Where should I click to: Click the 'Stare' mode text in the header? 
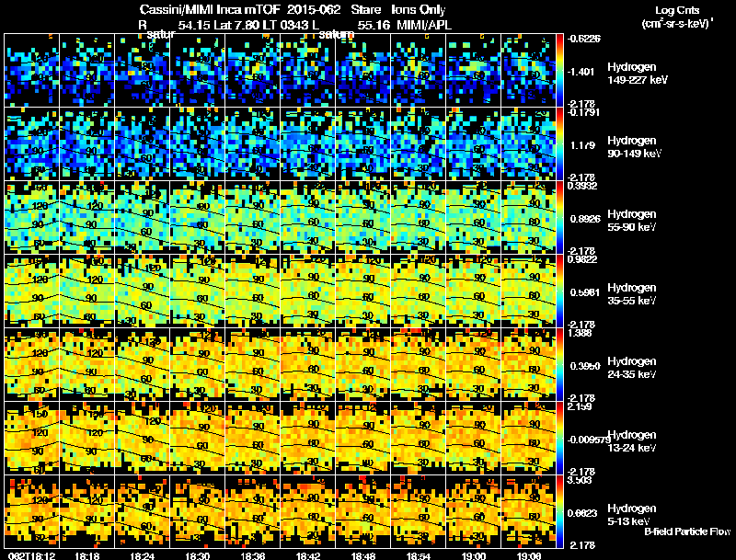click(x=365, y=10)
